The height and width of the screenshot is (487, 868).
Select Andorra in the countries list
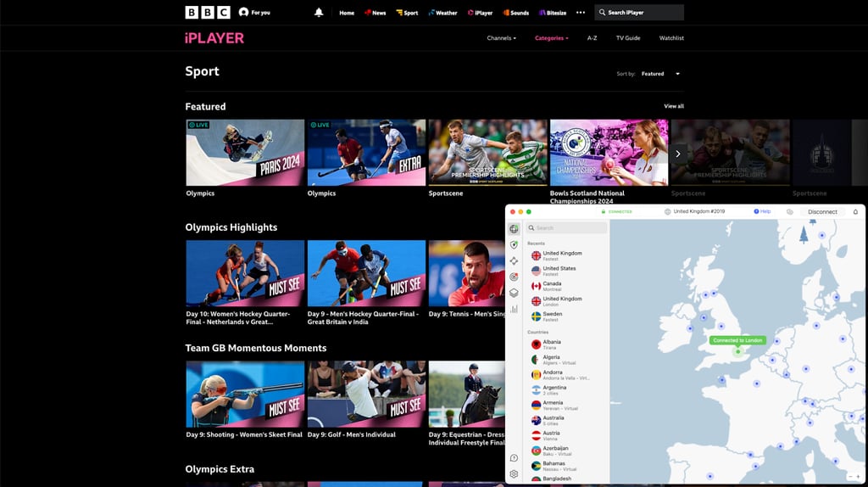pos(565,375)
